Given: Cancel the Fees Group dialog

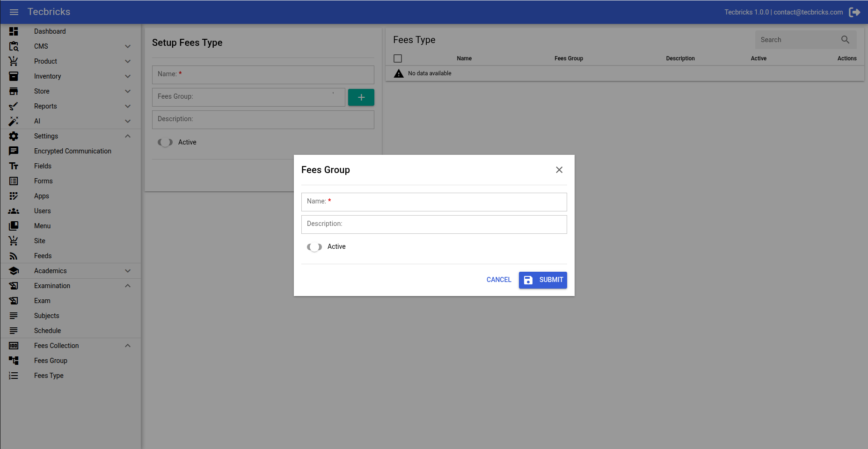Looking at the screenshot, I should (x=499, y=280).
